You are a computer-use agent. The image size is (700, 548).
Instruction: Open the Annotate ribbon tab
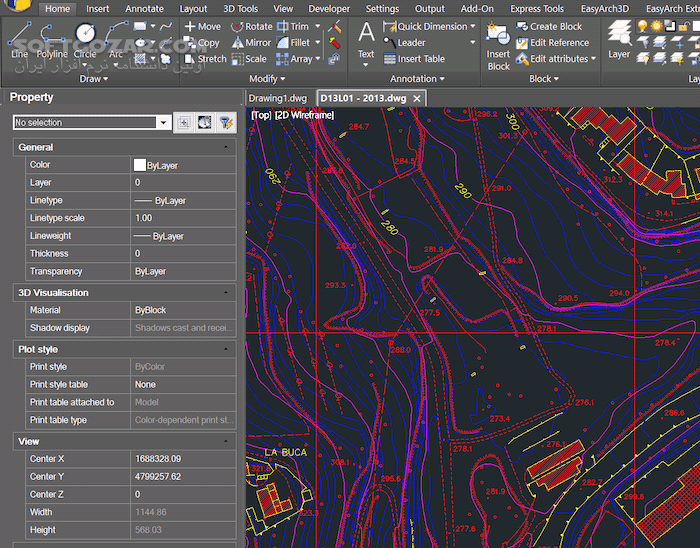pos(144,9)
